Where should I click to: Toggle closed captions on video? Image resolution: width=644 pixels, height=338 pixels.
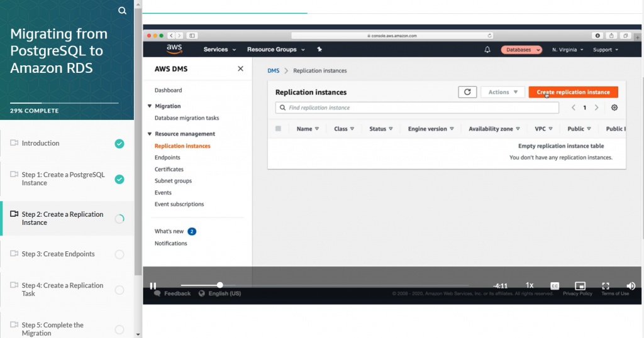pos(555,285)
